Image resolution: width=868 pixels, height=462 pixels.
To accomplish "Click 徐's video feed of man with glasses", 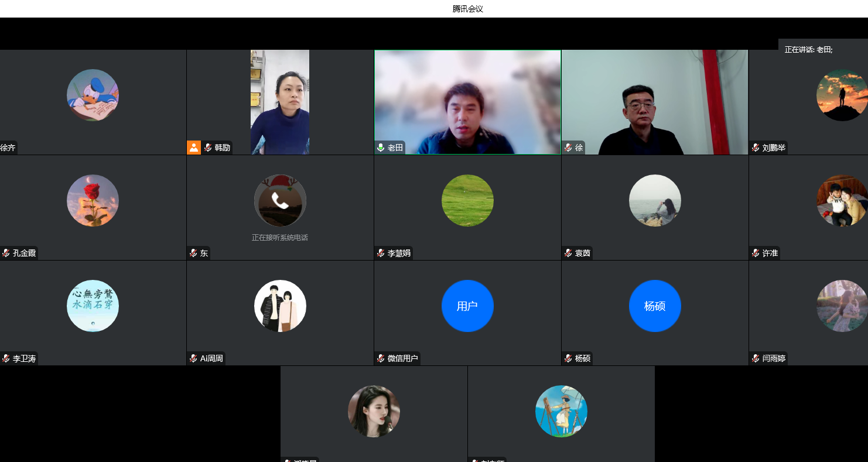I will click(x=655, y=102).
